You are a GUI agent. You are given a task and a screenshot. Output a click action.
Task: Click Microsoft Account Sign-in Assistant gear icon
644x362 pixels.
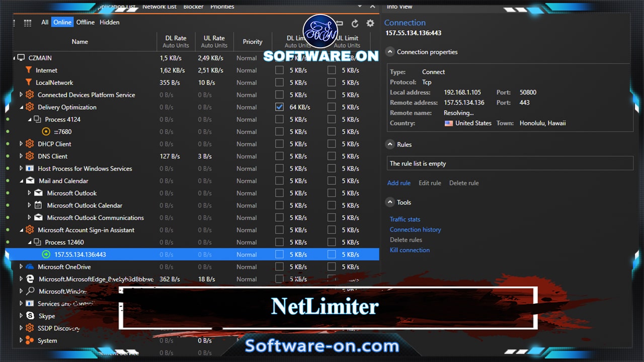point(30,230)
